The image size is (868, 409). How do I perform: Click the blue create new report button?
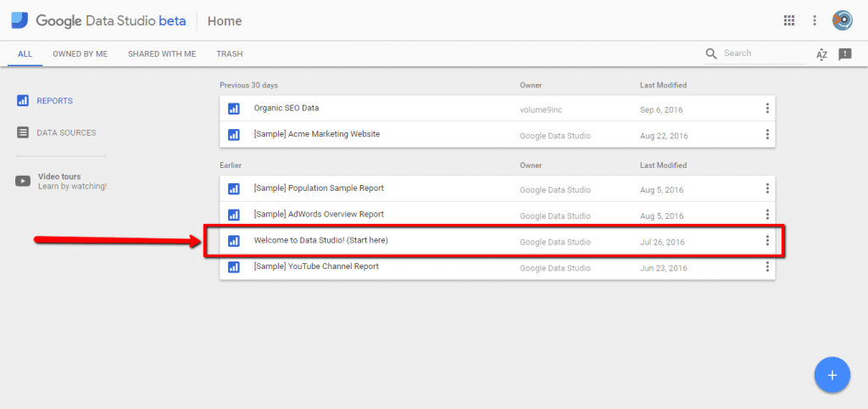pyautogui.click(x=832, y=375)
